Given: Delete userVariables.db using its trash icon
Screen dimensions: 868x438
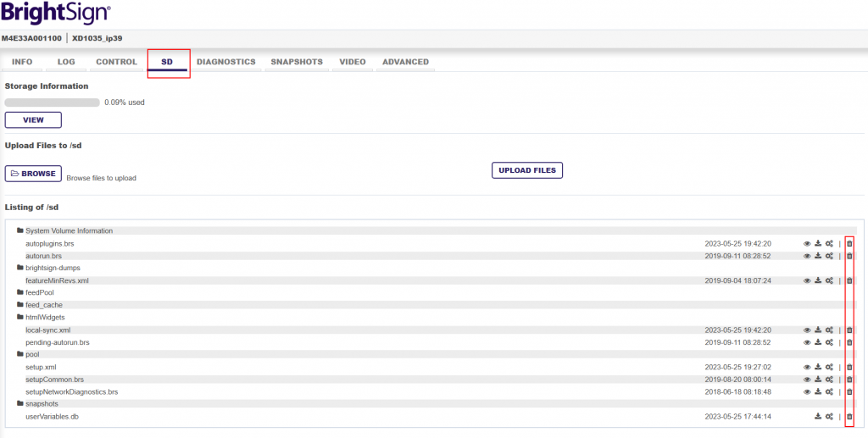Looking at the screenshot, I should pyautogui.click(x=849, y=417).
